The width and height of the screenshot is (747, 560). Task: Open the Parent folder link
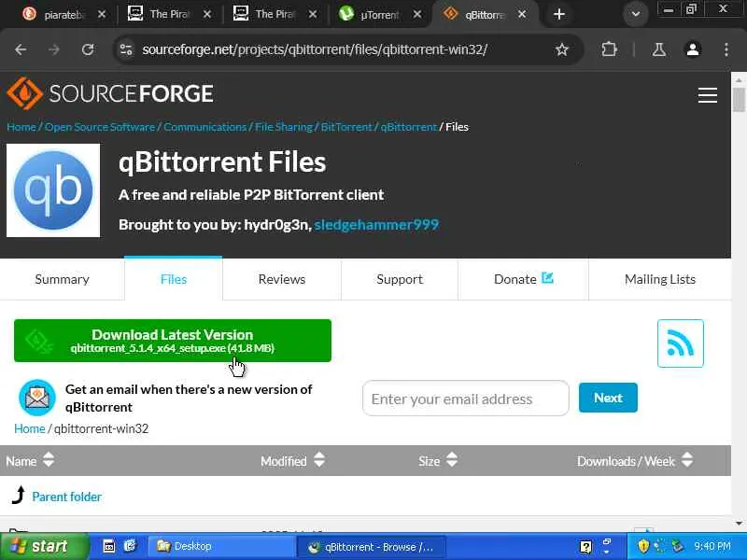coord(66,497)
